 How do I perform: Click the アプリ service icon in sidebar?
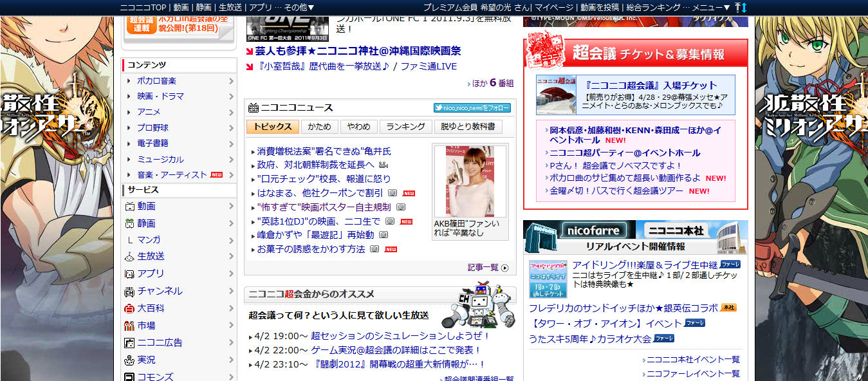129,274
